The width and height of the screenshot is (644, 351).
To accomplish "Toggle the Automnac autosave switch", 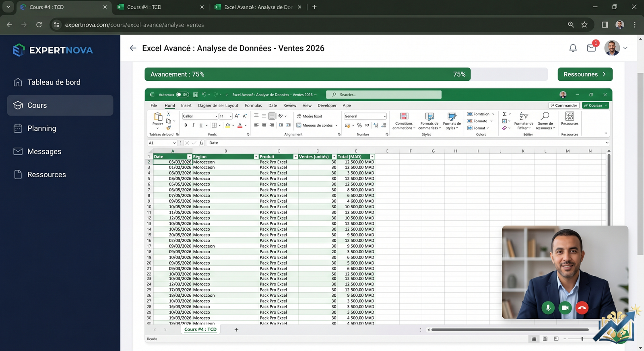I will pos(182,95).
